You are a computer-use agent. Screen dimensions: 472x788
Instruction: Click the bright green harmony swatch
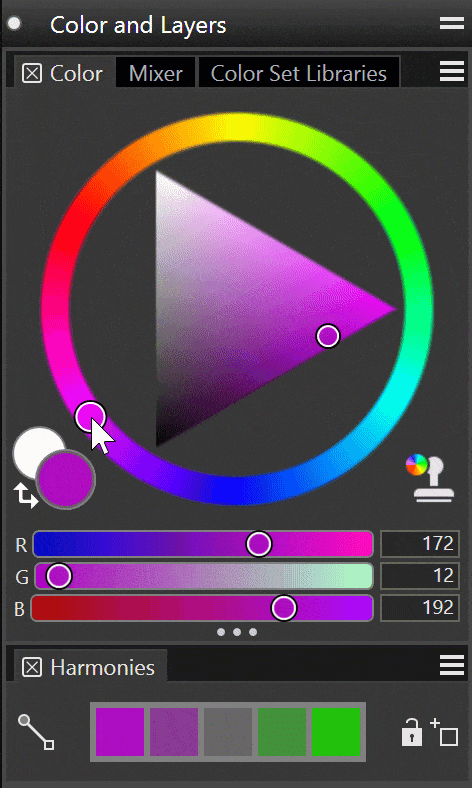pyautogui.click(x=336, y=732)
